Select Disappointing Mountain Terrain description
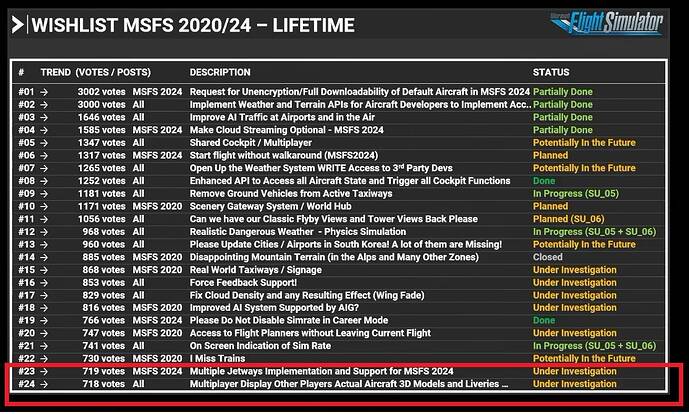 tap(334, 258)
